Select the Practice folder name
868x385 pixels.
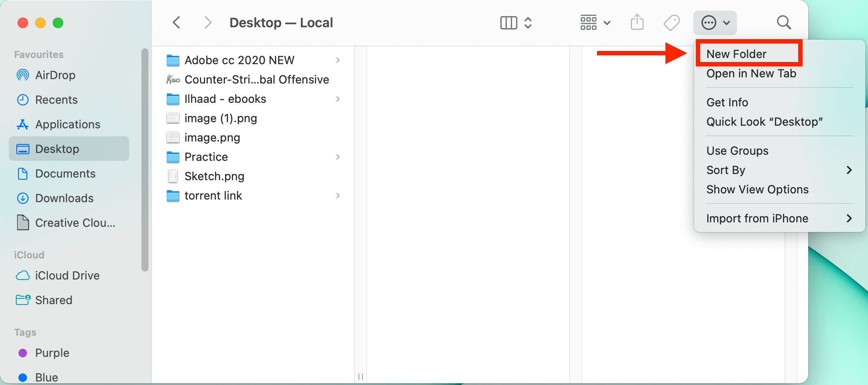pyautogui.click(x=206, y=157)
